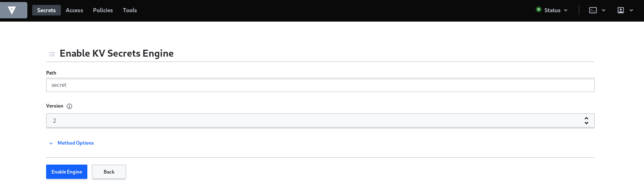This screenshot has width=644, height=187.
Task: Click the Method Options link text
Action: (x=76, y=143)
